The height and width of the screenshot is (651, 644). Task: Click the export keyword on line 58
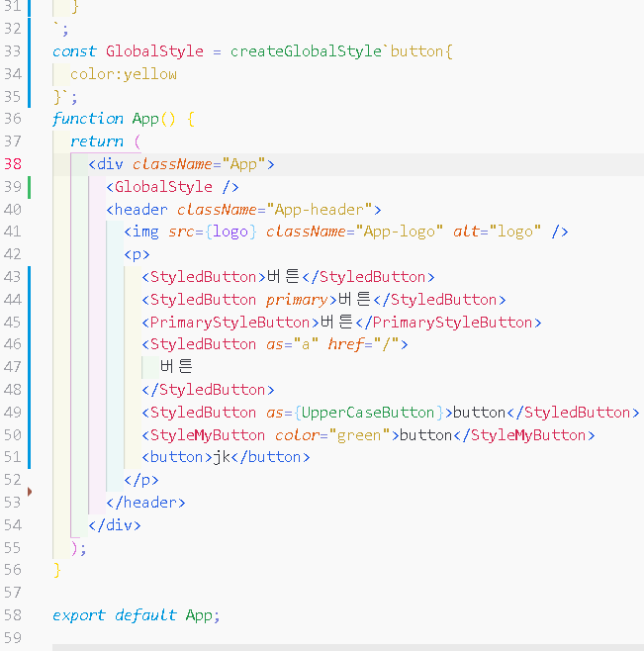click(79, 614)
